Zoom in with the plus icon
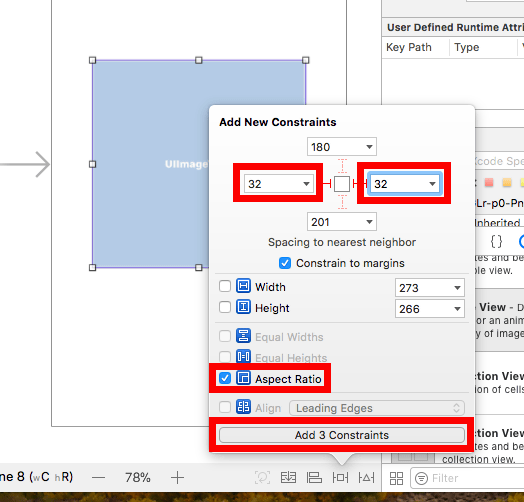 click(x=177, y=478)
